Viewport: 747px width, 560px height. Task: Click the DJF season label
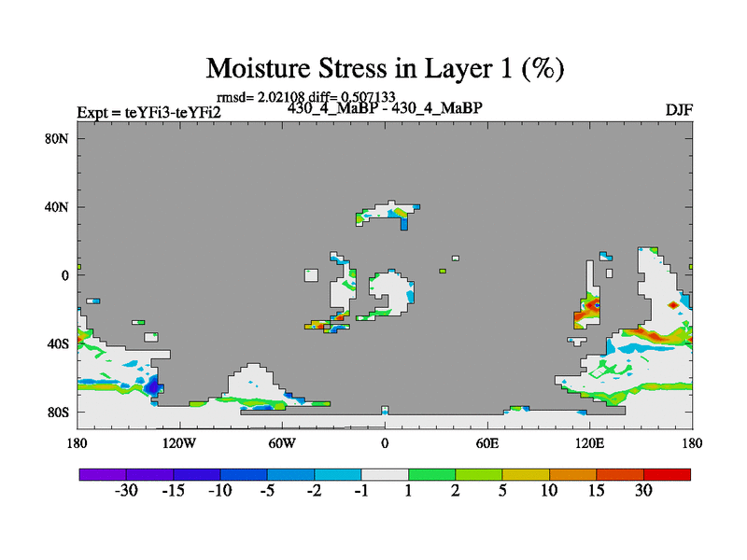[x=678, y=110]
